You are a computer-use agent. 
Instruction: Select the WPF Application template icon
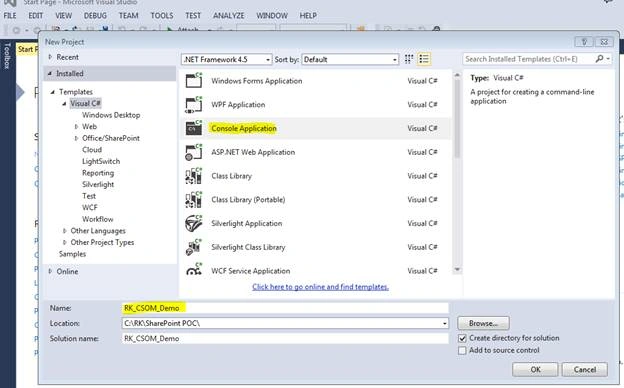coord(194,105)
